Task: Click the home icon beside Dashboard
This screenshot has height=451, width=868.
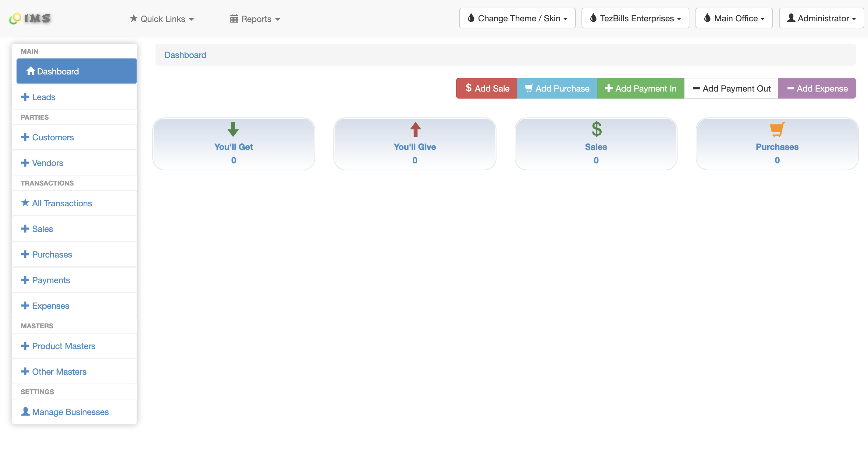Action: 31,71
